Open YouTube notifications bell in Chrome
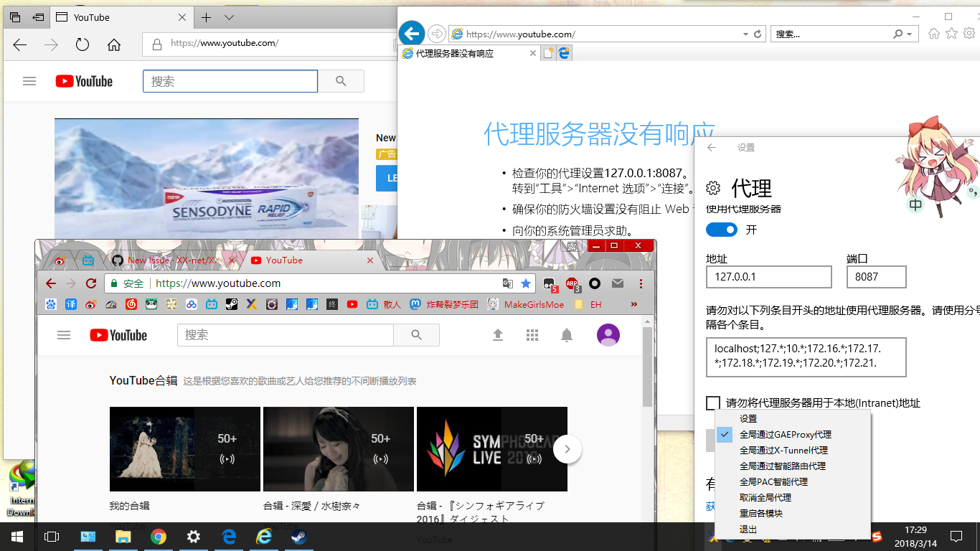Image resolution: width=980 pixels, height=551 pixels. 567,335
